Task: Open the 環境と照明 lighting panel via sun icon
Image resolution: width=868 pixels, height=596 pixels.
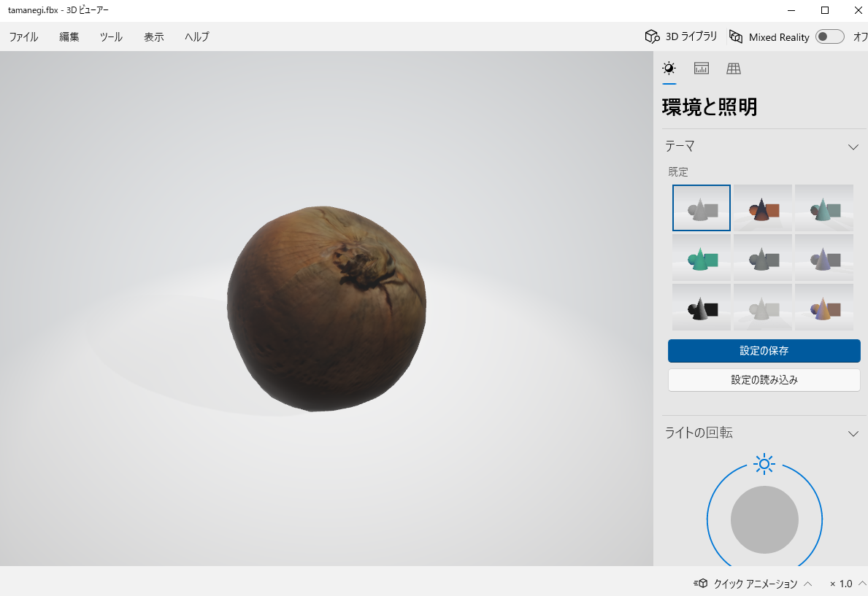Action: tap(668, 69)
